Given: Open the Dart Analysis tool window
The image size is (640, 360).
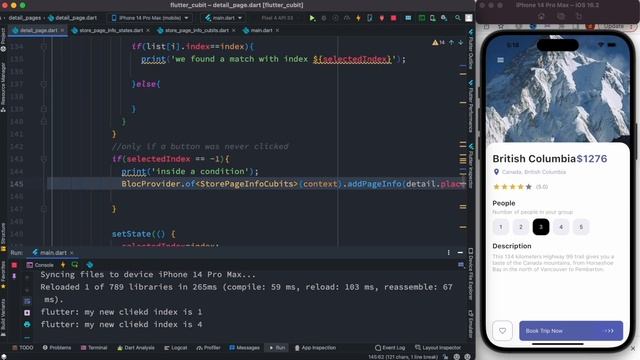Looking at the screenshot, I should [x=136, y=348].
